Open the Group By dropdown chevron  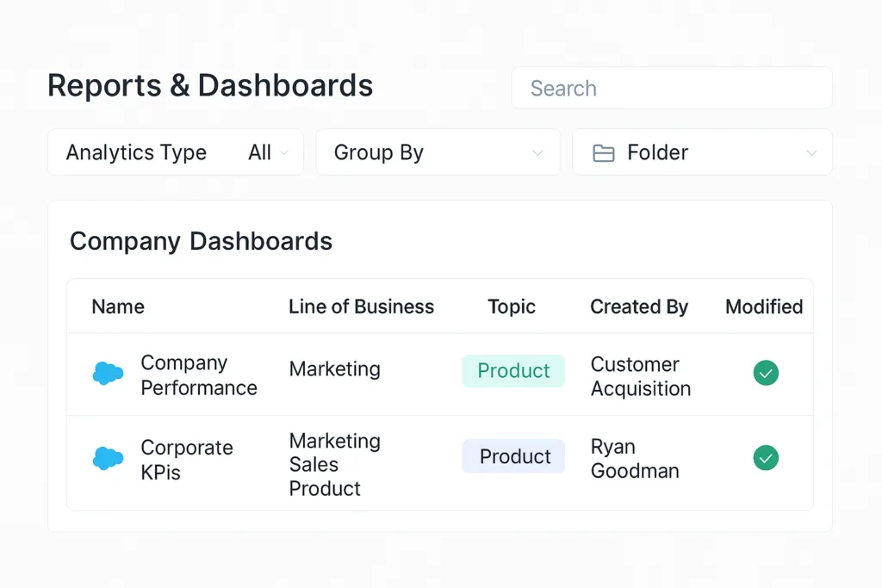click(x=537, y=153)
